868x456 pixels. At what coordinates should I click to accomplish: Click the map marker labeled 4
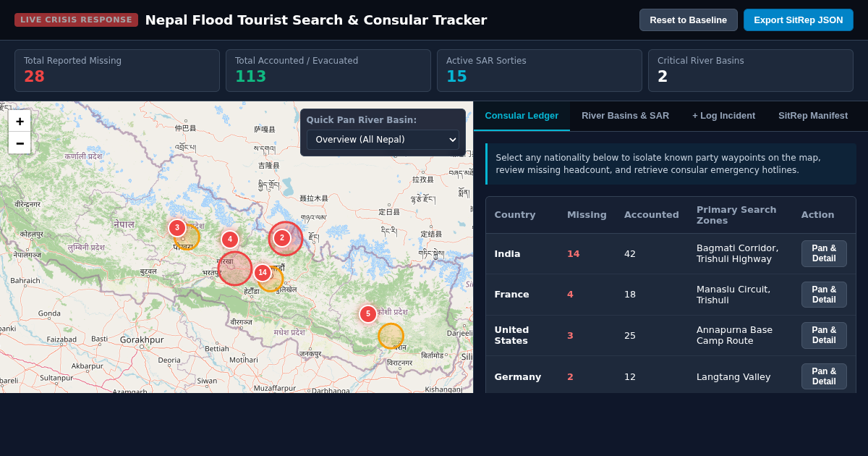[x=230, y=240]
